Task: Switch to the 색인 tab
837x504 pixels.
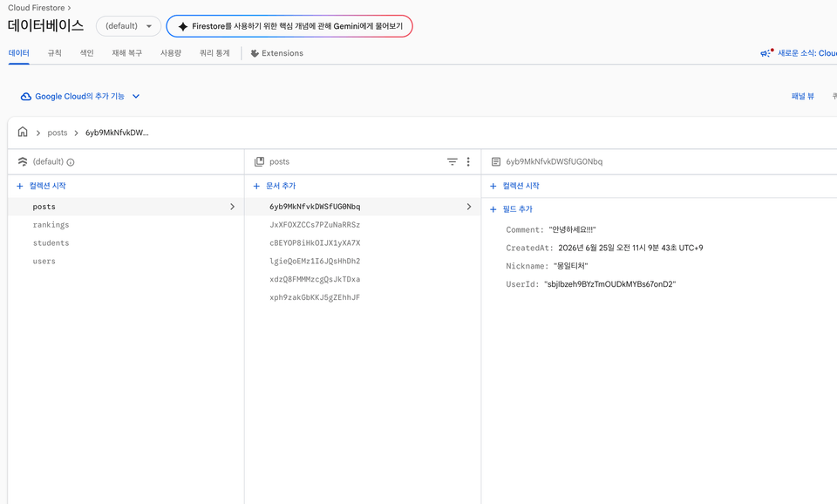Action: (x=86, y=53)
